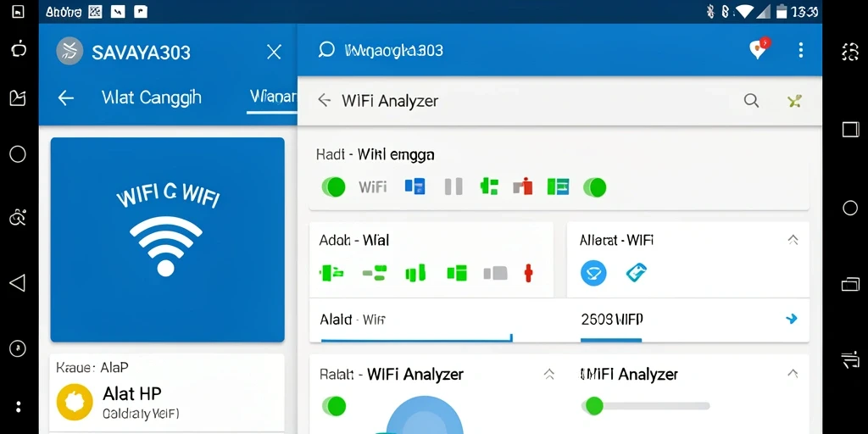Toggle the green switch under Ralalt - WiFi Analyzer
Screen dimensions: 868x434
334,406
